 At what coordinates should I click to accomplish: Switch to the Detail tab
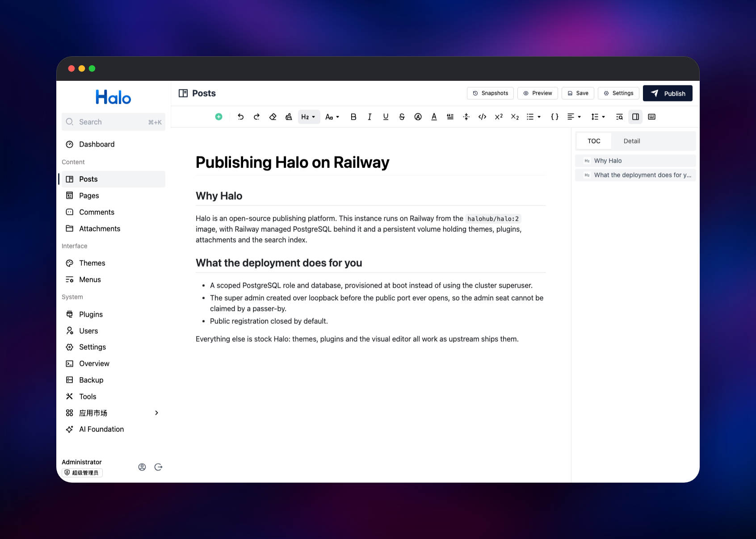tap(632, 141)
